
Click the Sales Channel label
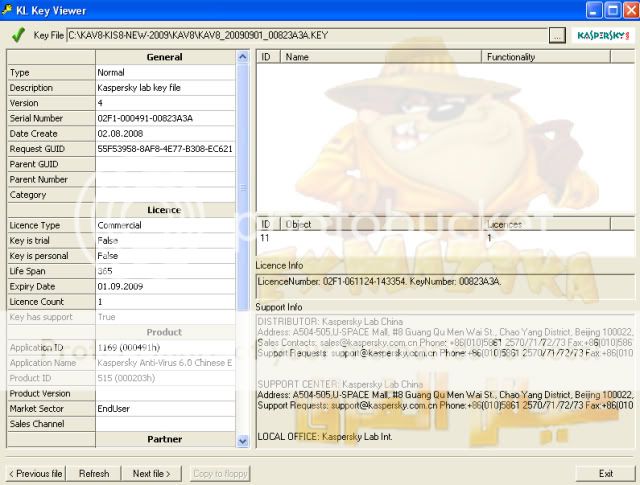pos(37,424)
